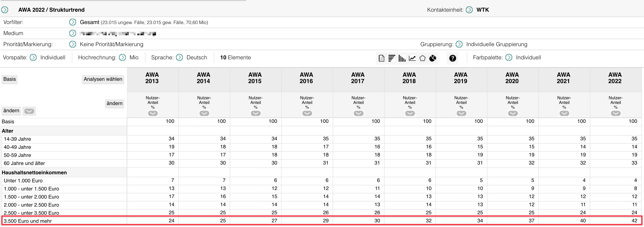Click the Sprache arrow icon
644x227 pixels.
(x=179, y=58)
